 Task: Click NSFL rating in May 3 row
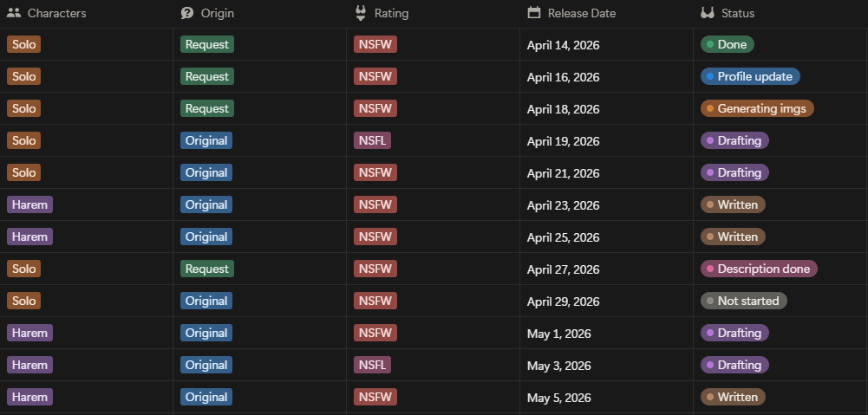[x=373, y=366]
